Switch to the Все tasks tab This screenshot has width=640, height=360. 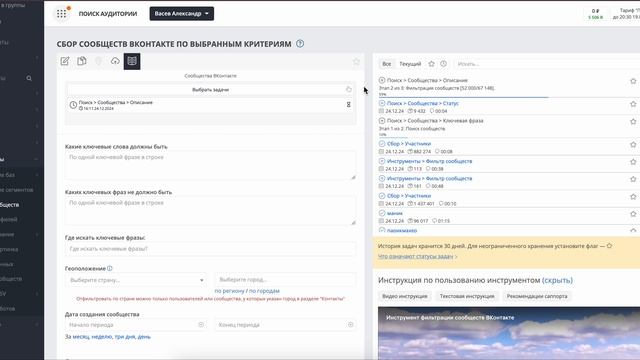coord(387,64)
